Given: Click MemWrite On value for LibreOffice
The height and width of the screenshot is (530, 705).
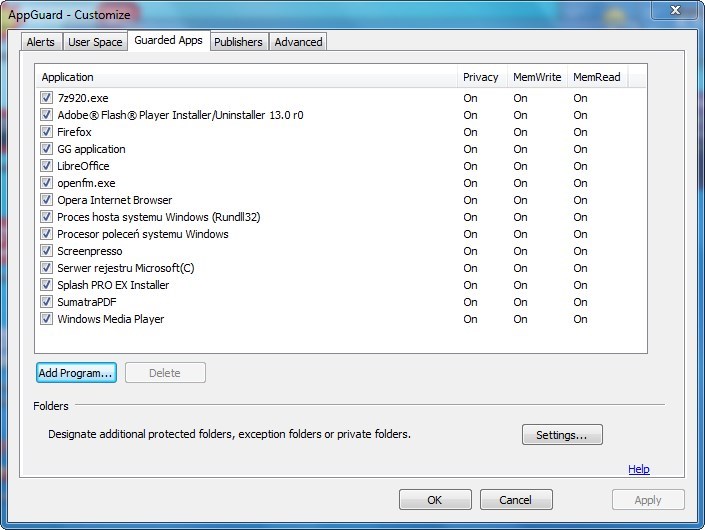Looking at the screenshot, I should pyautogui.click(x=520, y=166).
